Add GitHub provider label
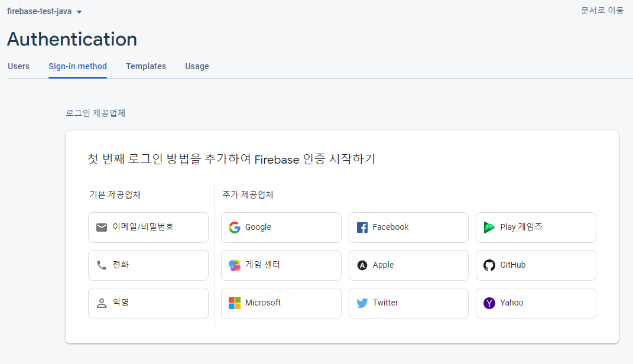This screenshot has width=633, height=364. point(512,265)
